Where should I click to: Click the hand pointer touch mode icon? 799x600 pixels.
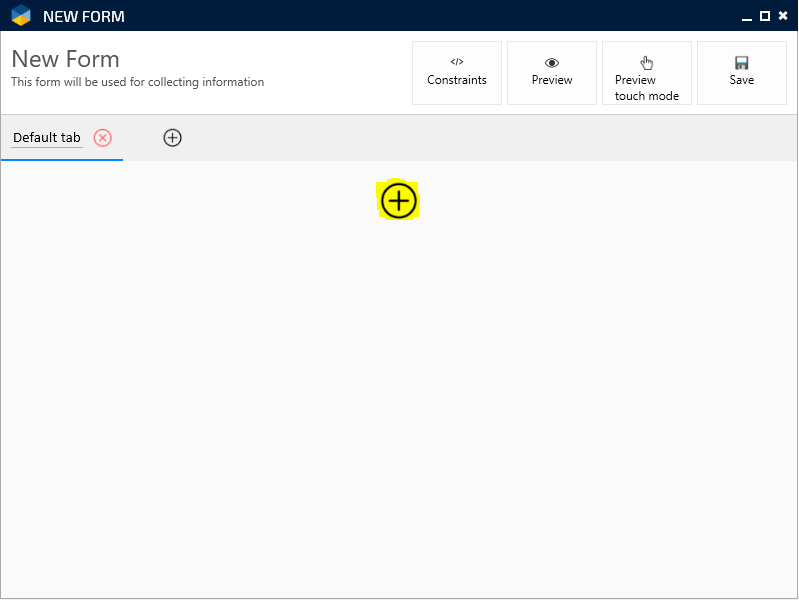647,62
